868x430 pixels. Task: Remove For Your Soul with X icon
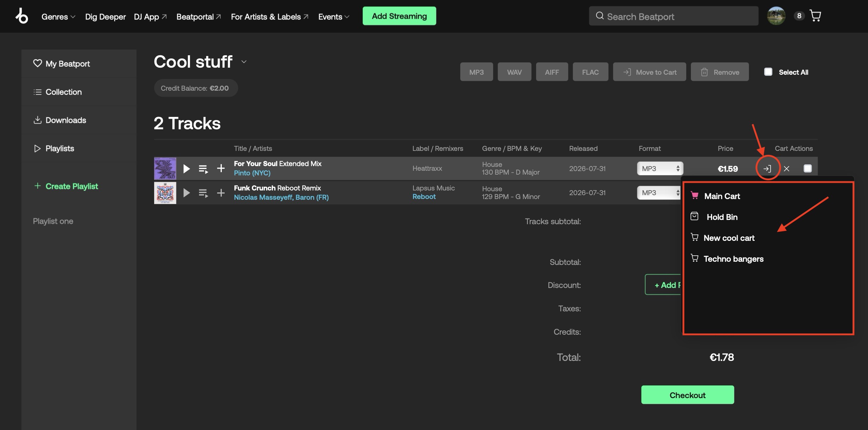787,169
